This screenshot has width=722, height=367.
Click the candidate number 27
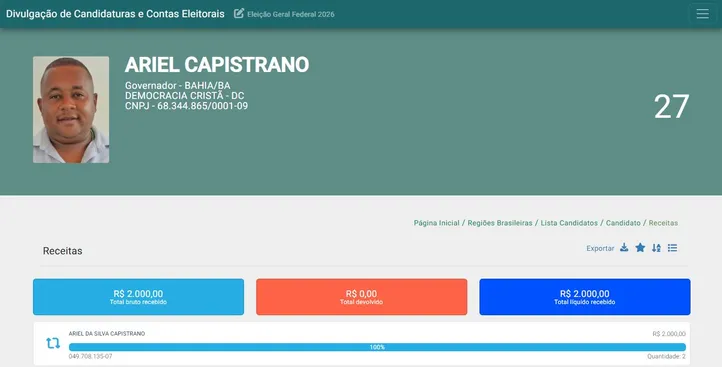(671, 107)
